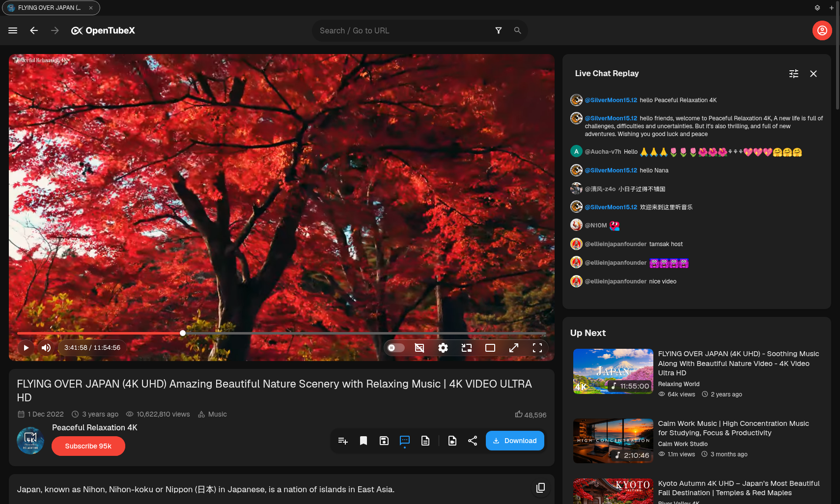Image resolution: width=840 pixels, height=504 pixels.
Task: Open the video transcript document icon
Action: pyautogui.click(x=425, y=441)
